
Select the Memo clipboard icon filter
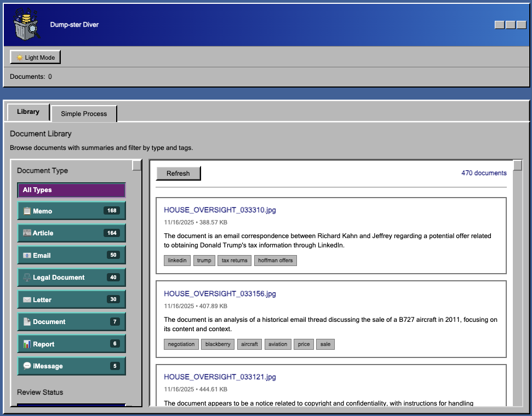[27, 211]
